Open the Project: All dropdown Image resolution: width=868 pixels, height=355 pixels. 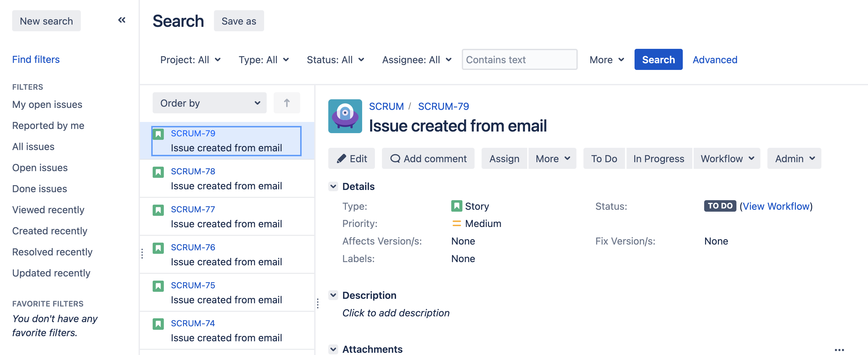coord(190,60)
